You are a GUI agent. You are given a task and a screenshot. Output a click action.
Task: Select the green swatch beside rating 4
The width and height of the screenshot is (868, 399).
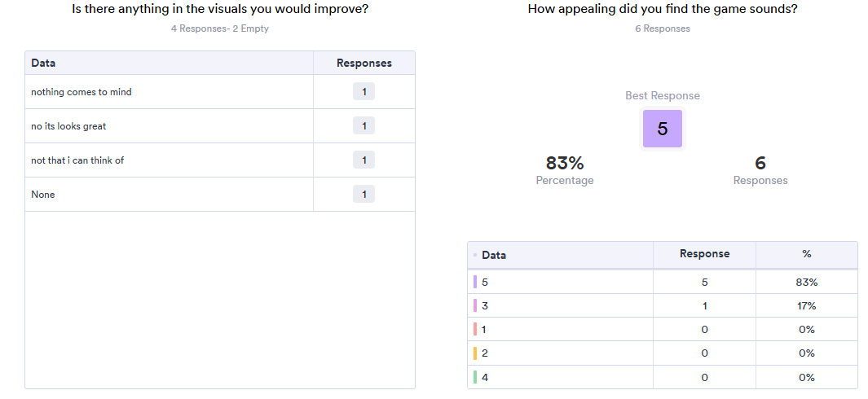(475, 377)
